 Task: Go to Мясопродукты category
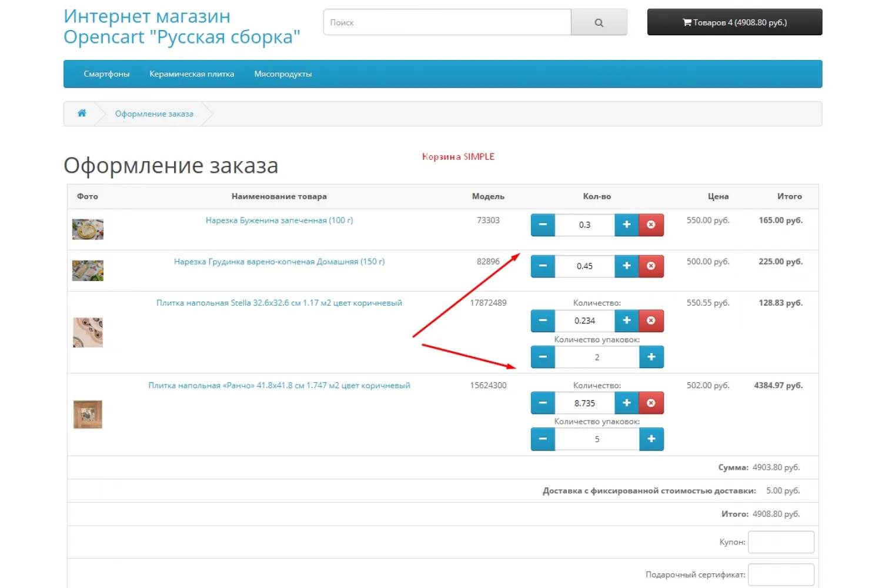(283, 74)
